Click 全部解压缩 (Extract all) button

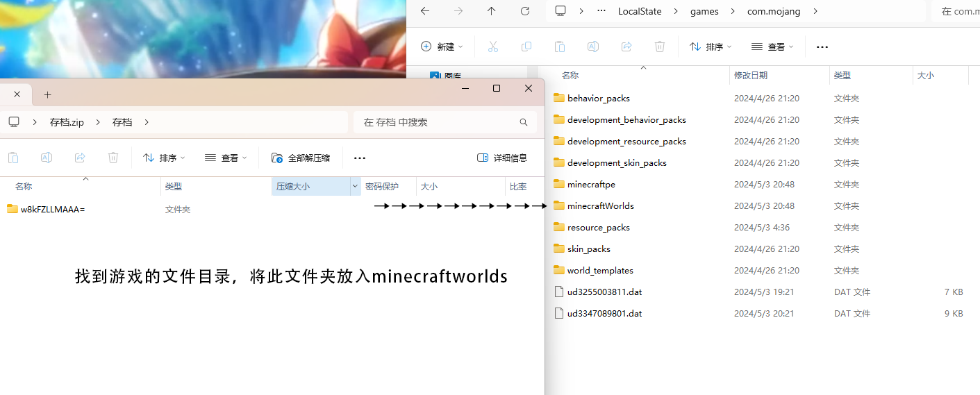tap(301, 158)
